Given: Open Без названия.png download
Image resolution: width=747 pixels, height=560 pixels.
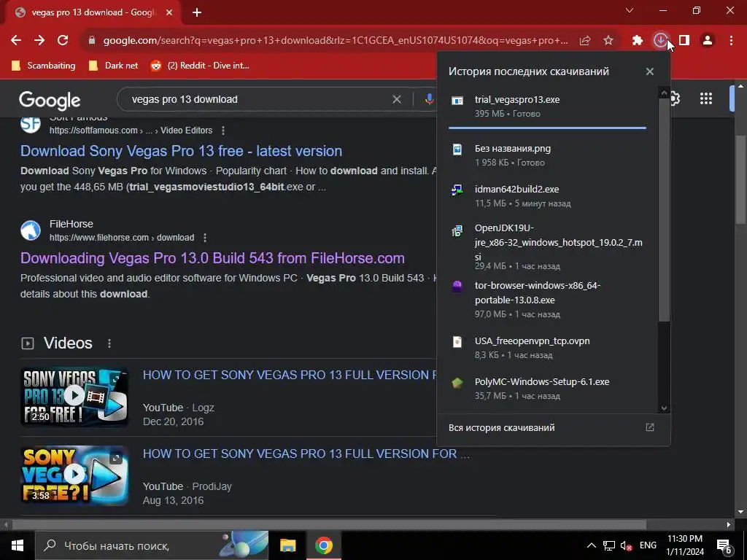Looking at the screenshot, I should pos(547,155).
